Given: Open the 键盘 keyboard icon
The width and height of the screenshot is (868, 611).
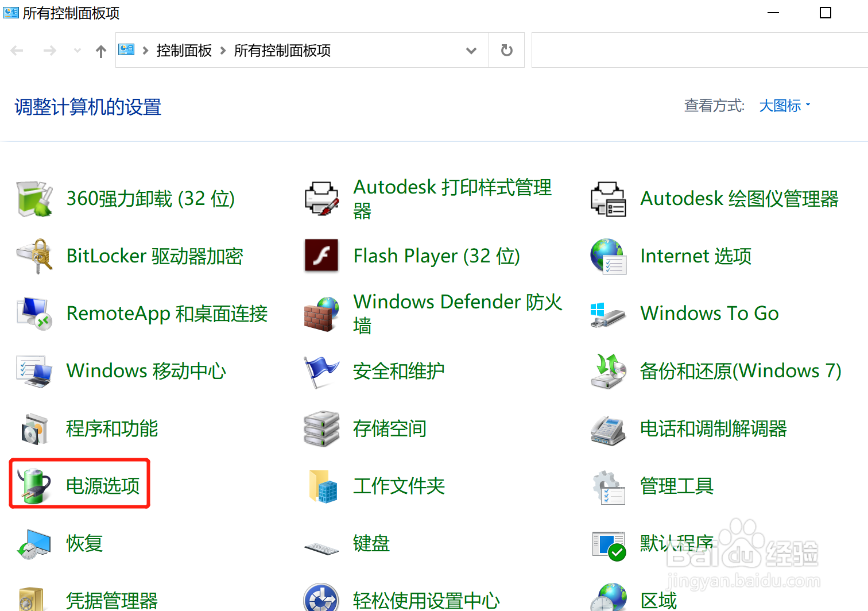Looking at the screenshot, I should (321, 548).
